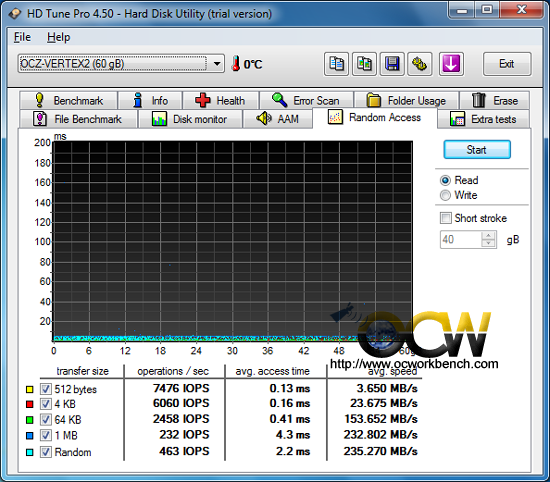Image resolution: width=550 pixels, height=482 pixels.
Task: Click the avg. access time column header
Action: click(273, 371)
